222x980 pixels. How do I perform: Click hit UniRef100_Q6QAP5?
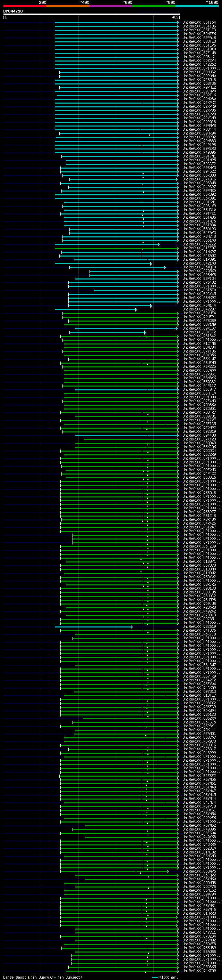(x=199, y=871)
